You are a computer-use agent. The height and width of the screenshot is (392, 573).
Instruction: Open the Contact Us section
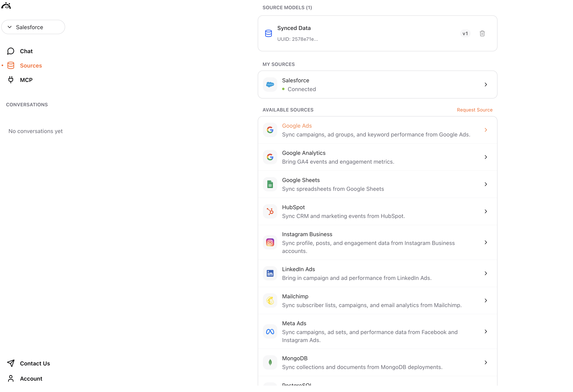coord(35,363)
